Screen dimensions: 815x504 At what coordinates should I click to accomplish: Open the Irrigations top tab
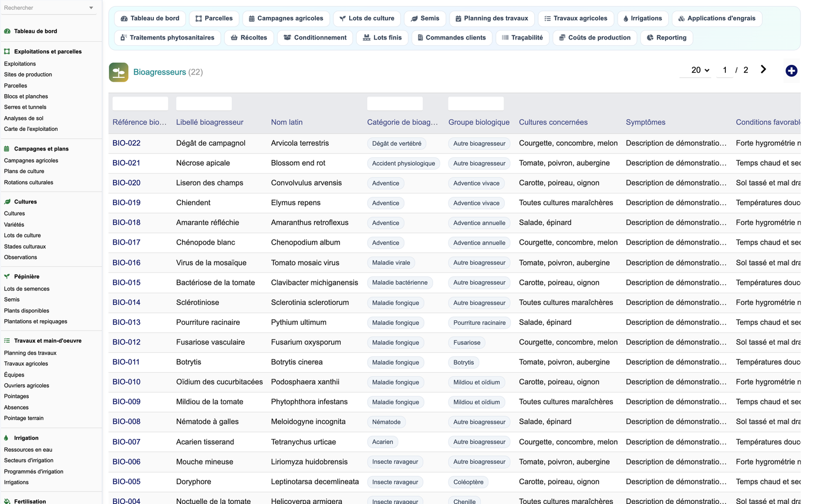pos(643,19)
